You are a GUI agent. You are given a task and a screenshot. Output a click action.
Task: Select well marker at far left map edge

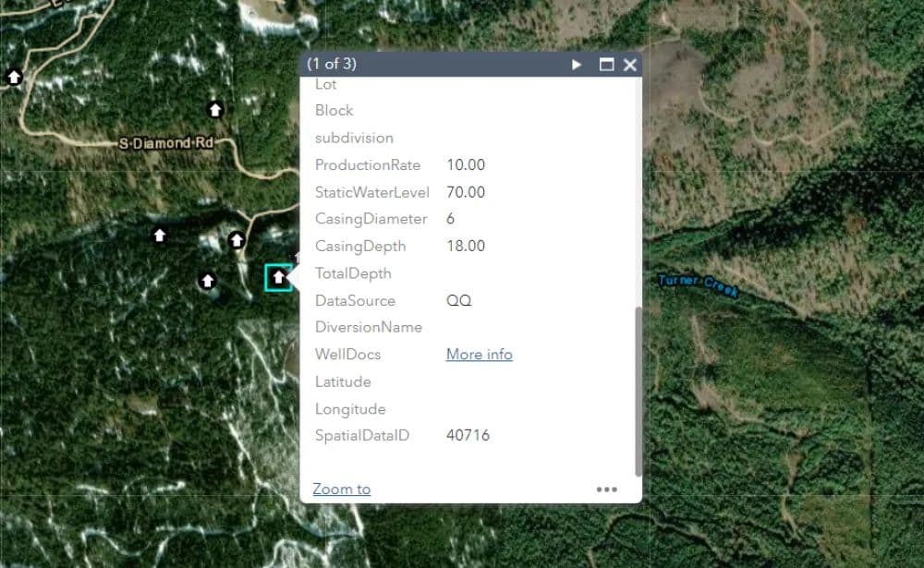[14, 77]
